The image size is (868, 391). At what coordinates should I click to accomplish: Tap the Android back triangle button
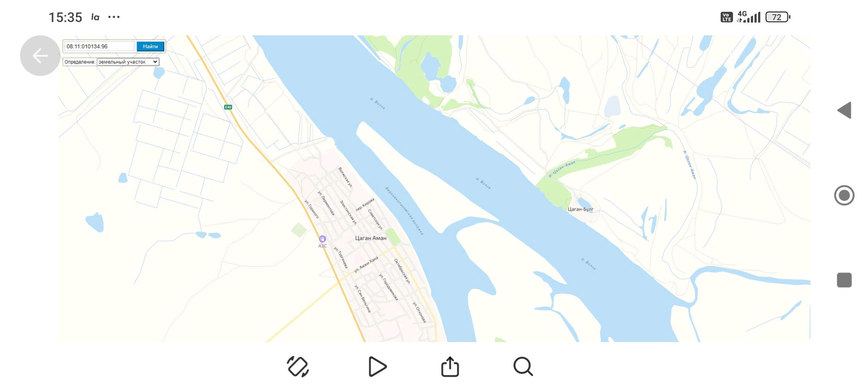coord(844,110)
